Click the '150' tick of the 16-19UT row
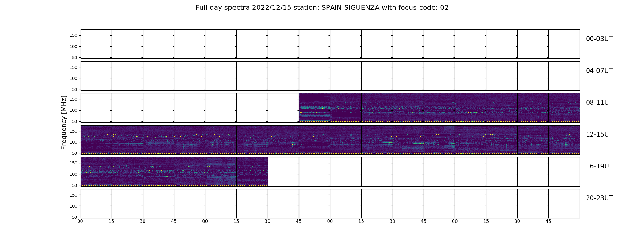The height and width of the screenshot is (245, 644). click(74, 163)
